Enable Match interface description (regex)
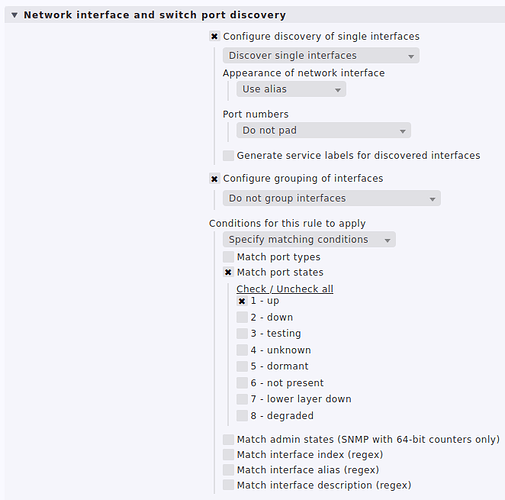This screenshot has width=505, height=500. pos(228,485)
